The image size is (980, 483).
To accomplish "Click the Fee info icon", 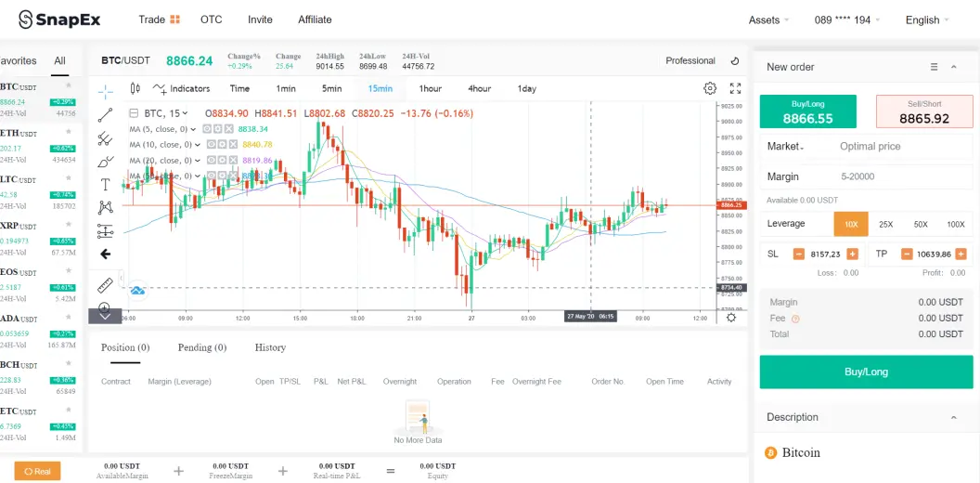I will (x=795, y=319).
